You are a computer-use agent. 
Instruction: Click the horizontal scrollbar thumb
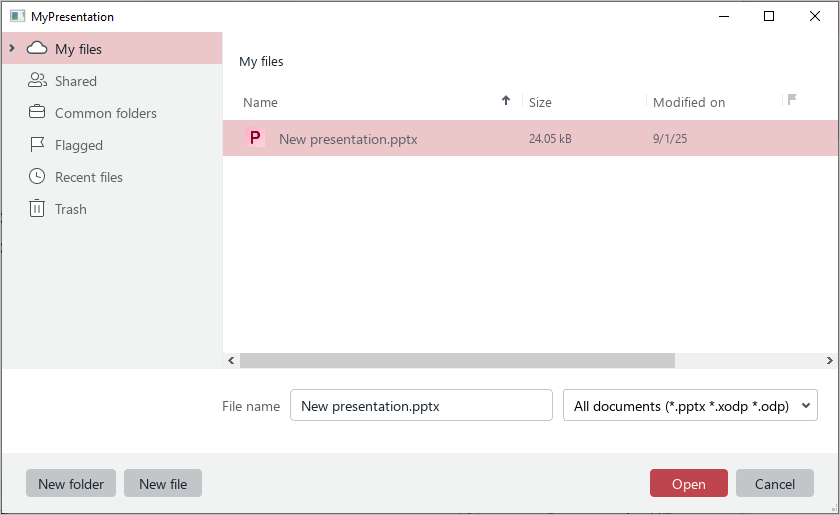pyautogui.click(x=457, y=360)
